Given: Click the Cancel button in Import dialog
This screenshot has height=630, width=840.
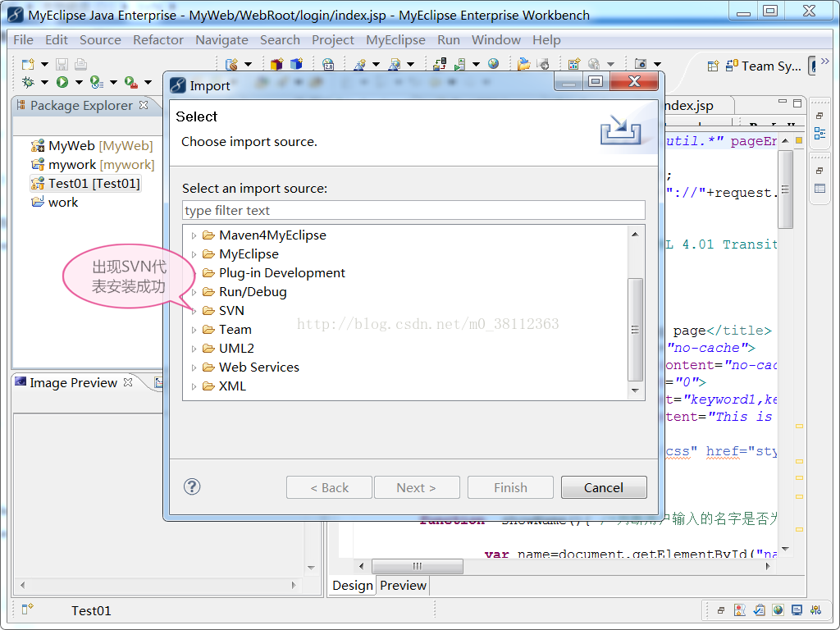Looking at the screenshot, I should click(604, 487).
